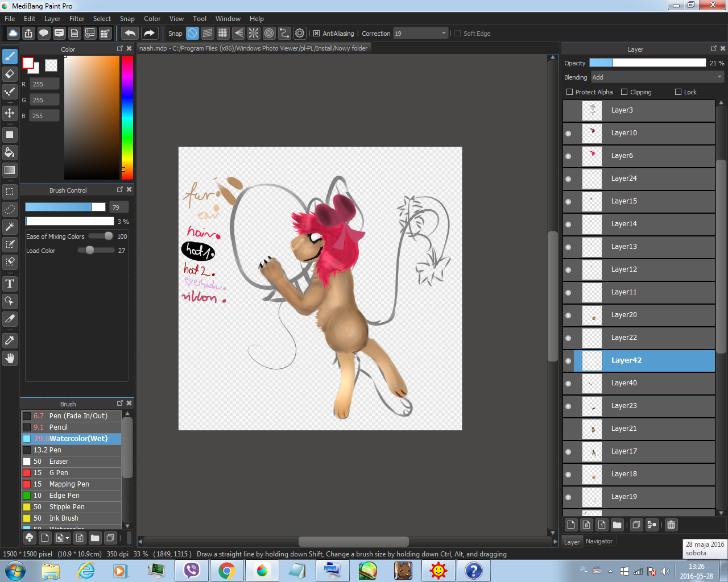728x582 pixels.
Task: Select the Move tool
Action: coord(10,113)
